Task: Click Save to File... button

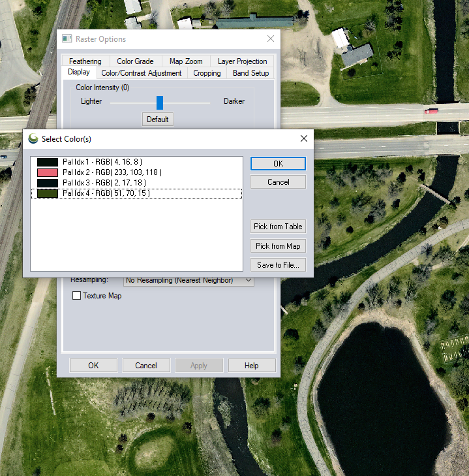Action: tap(278, 265)
